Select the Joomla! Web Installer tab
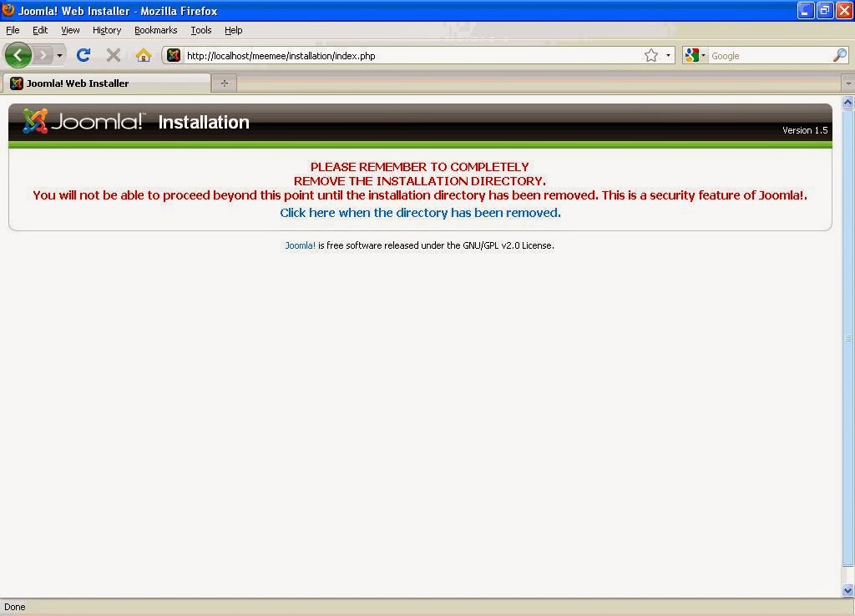 click(107, 83)
